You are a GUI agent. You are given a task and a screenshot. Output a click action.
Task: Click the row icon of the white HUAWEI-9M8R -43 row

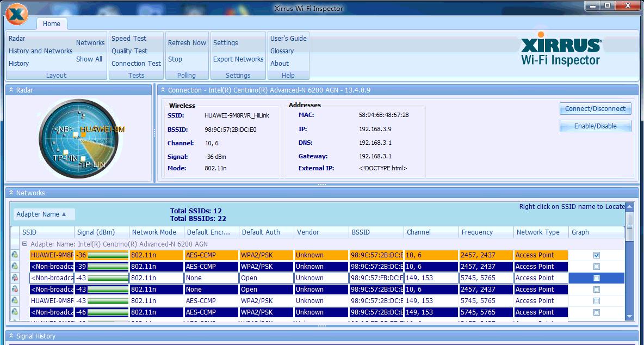click(15, 300)
